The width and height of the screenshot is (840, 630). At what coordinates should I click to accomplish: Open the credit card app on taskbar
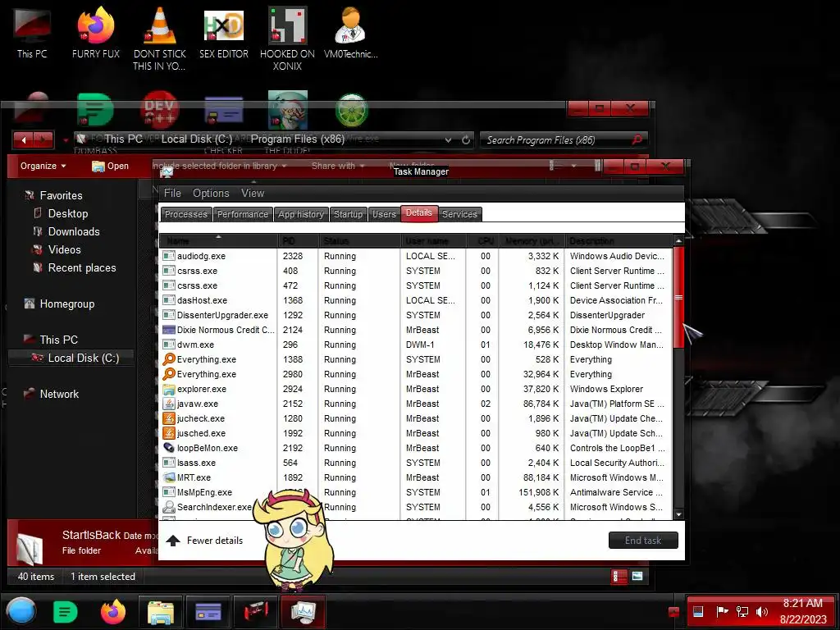pyautogui.click(x=208, y=611)
